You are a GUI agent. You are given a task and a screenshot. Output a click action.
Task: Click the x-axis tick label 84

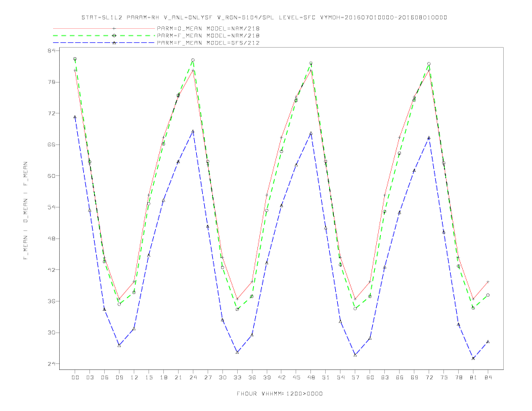click(x=488, y=377)
